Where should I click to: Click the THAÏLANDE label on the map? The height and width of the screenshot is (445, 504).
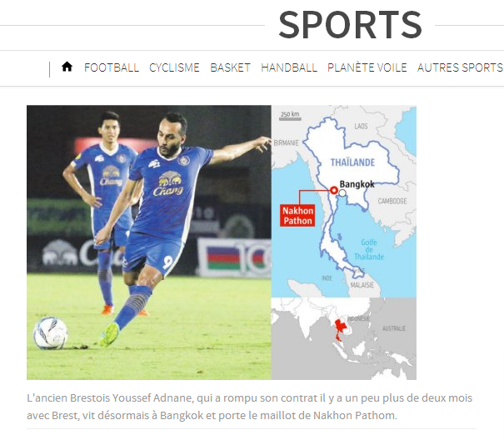[x=352, y=162]
